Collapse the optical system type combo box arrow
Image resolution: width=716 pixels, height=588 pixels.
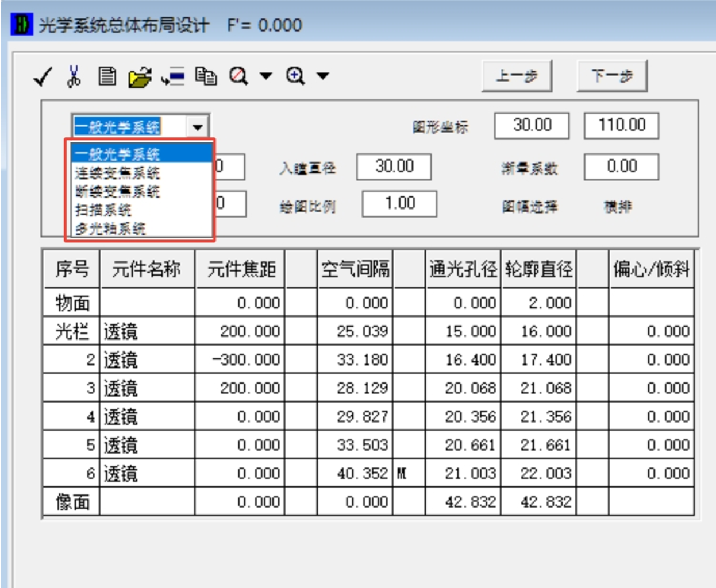[198, 127]
